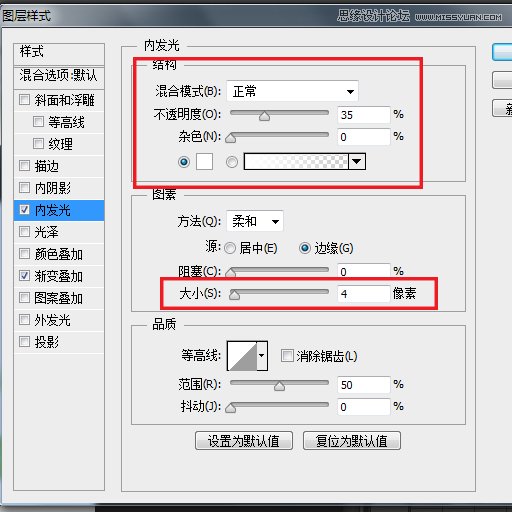Select the 投影 style row
Viewport: 512px width, 512px height.
59,342
